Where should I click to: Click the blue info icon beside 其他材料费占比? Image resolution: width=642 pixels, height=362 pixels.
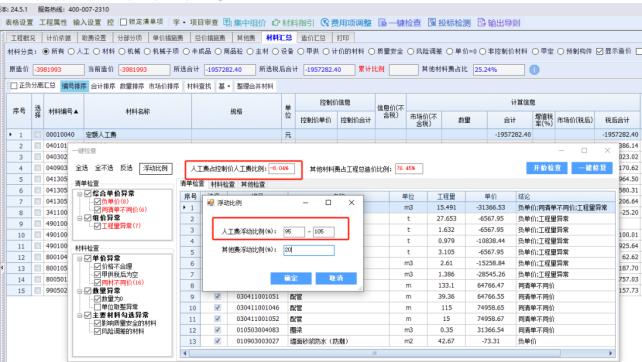coord(534,70)
